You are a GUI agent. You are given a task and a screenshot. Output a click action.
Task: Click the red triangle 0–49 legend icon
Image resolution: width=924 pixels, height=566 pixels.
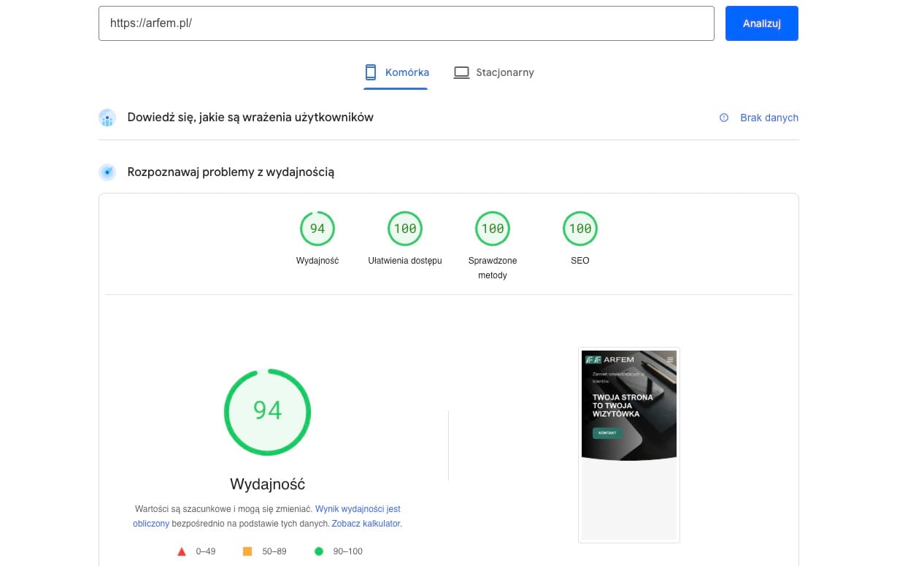[x=182, y=551]
